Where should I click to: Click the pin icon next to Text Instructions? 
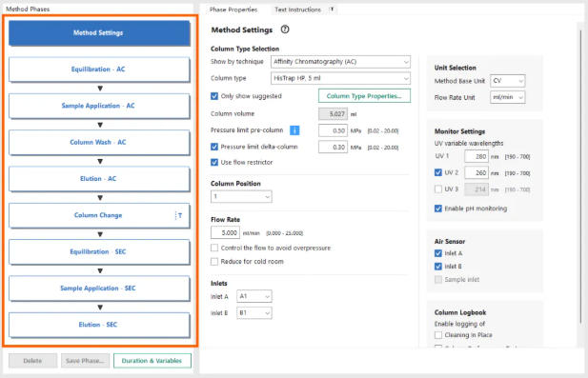pos(332,10)
